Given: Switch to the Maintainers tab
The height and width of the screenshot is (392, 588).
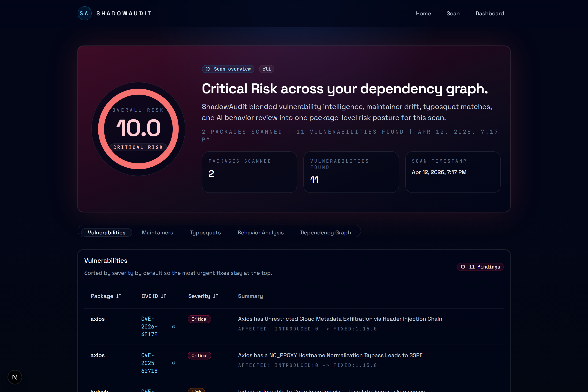Looking at the screenshot, I should pos(157,232).
